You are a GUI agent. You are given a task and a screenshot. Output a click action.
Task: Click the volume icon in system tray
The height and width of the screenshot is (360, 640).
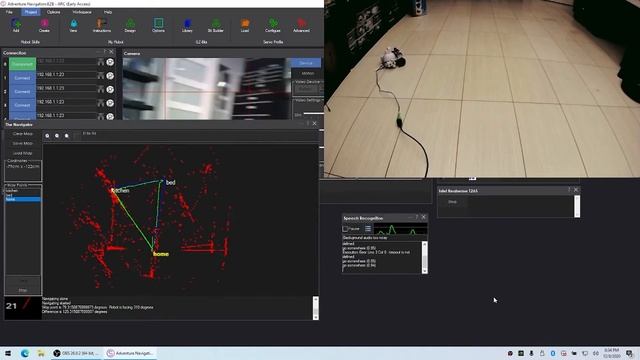tap(596, 353)
